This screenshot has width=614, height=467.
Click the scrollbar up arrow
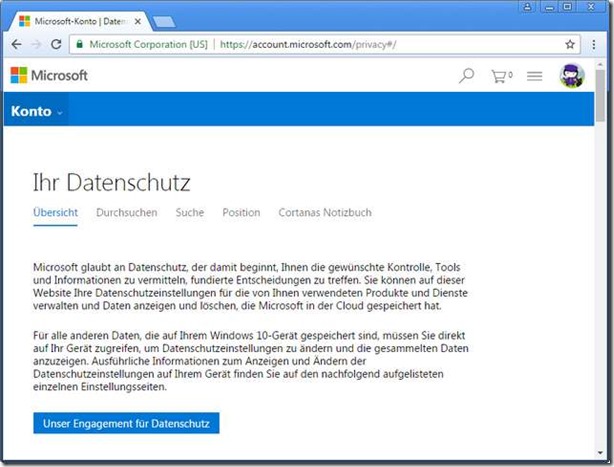[x=600, y=63]
